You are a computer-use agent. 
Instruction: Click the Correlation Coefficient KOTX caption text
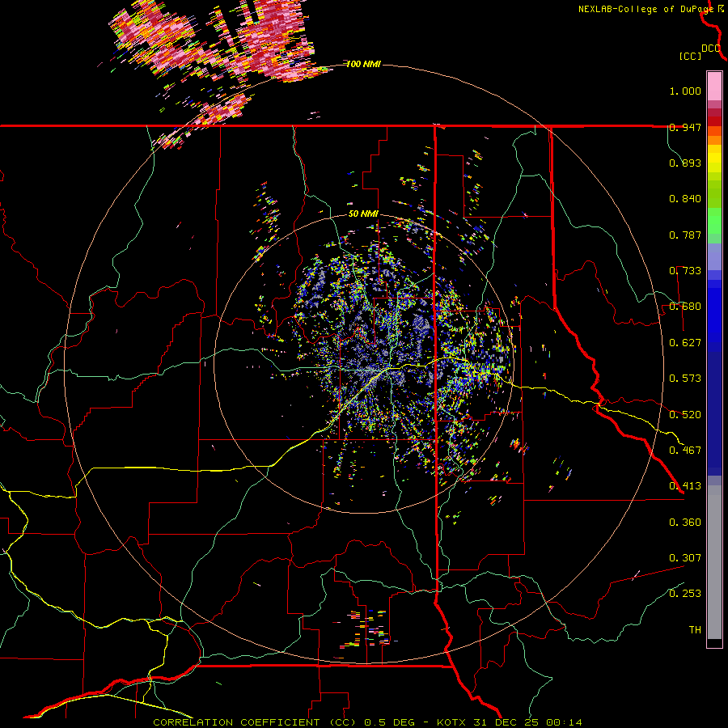click(x=367, y=722)
